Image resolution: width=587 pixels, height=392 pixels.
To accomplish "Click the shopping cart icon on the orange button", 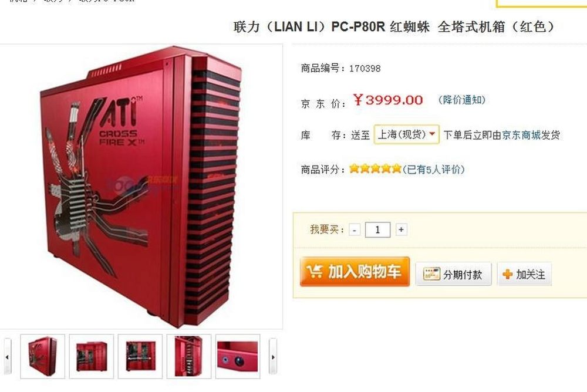I will click(x=314, y=271).
